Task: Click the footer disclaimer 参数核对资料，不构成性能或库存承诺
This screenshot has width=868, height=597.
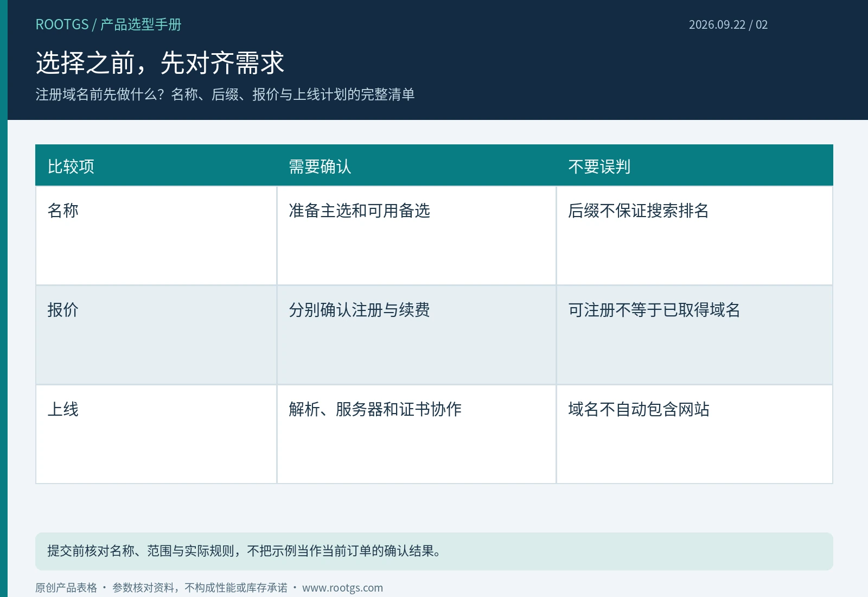Action: pos(200,588)
